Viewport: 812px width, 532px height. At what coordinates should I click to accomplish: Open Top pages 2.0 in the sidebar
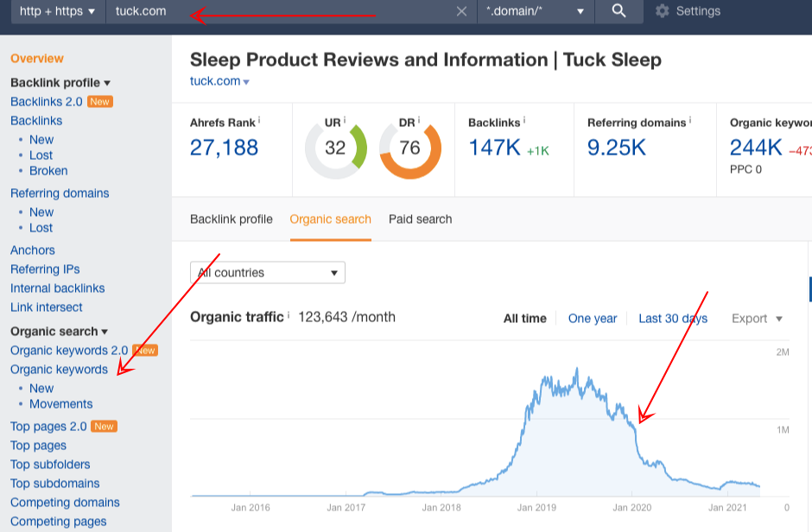point(48,427)
